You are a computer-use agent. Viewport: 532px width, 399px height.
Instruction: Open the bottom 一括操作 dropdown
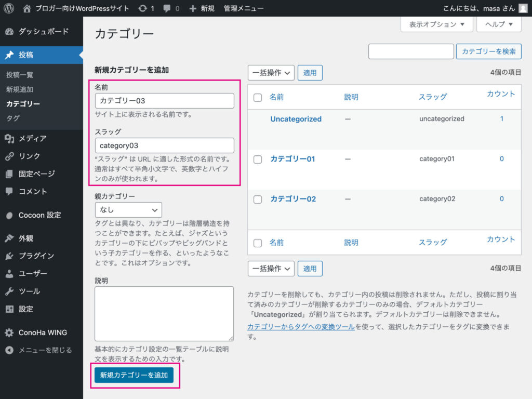[271, 269]
